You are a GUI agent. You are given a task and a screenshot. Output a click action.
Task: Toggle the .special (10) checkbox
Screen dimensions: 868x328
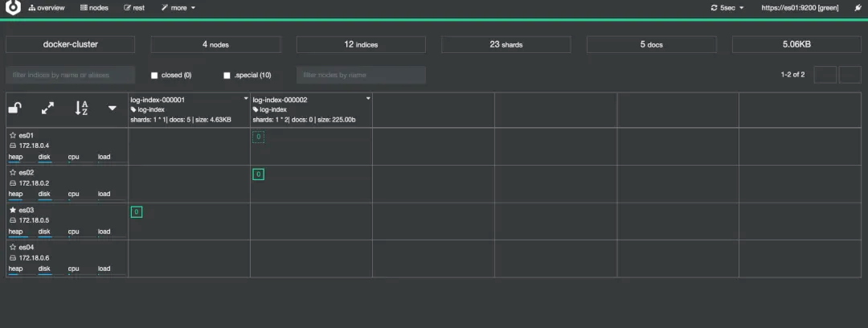pos(227,76)
